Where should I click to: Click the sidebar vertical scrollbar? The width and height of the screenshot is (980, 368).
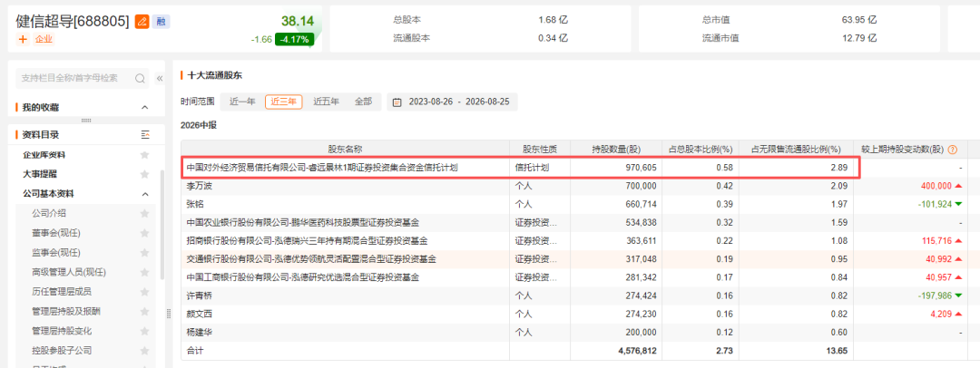(162, 225)
